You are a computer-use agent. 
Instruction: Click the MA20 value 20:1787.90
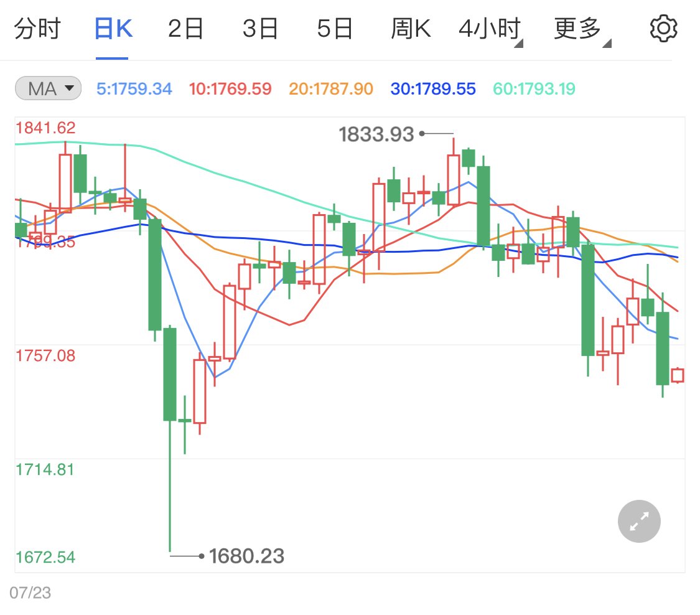pyautogui.click(x=331, y=89)
